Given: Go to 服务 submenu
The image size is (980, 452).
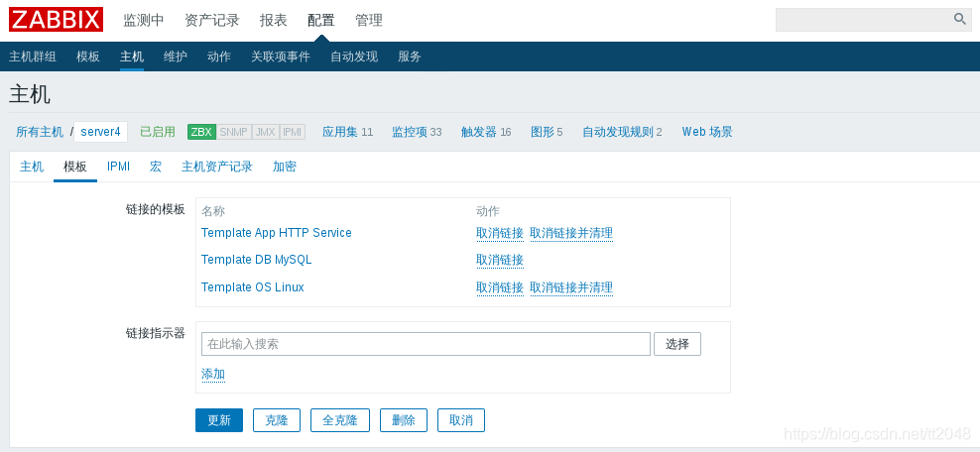Looking at the screenshot, I should point(410,56).
